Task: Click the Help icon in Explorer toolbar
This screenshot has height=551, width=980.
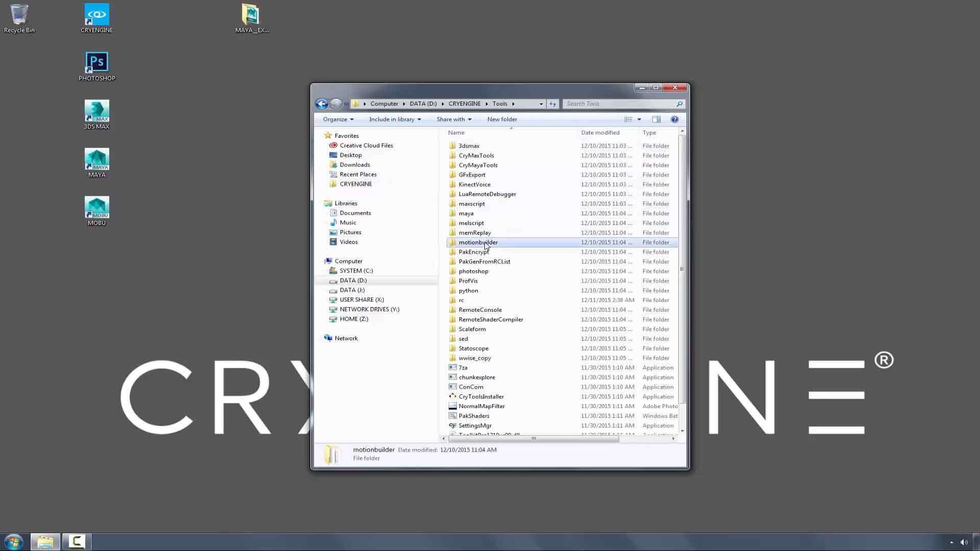Action: (675, 119)
